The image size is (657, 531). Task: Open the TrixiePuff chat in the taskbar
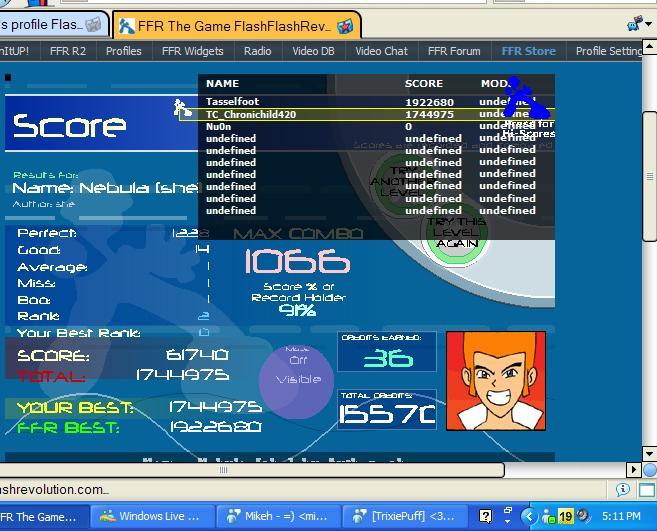pos(400,517)
